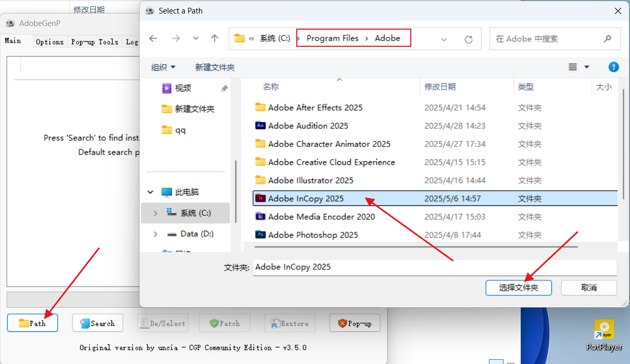Click the Path button in AdobeGenP
The image size is (630, 364).
(x=32, y=323)
